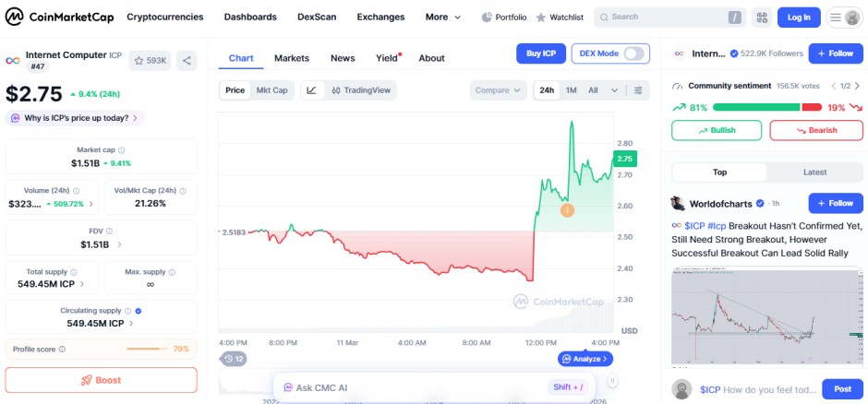Image resolution: width=868 pixels, height=404 pixels.
Task: Click the FDV info icon
Action: [x=109, y=231]
